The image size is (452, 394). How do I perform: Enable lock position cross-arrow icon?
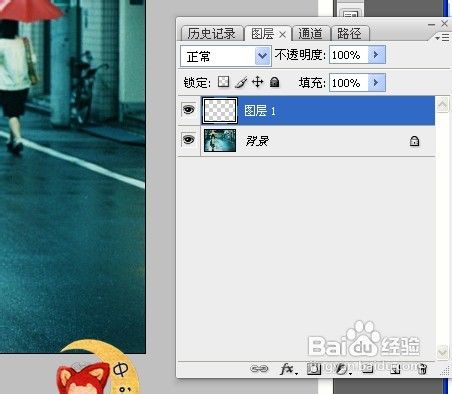[258, 82]
